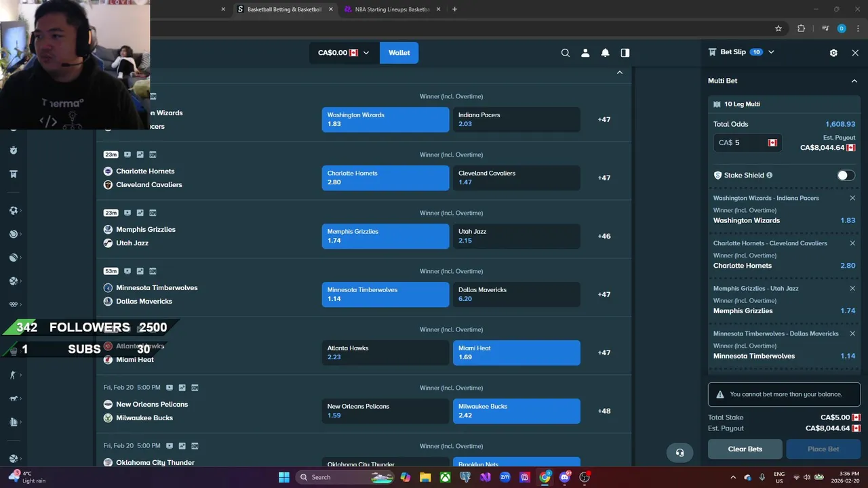Expand the Bet Slip type dropdown

point(771,52)
